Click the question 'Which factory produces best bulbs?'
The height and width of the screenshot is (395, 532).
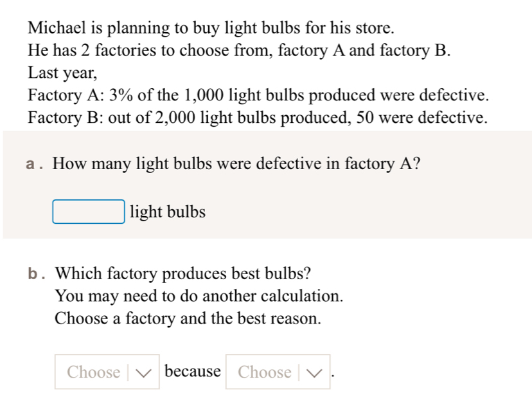[x=184, y=273]
